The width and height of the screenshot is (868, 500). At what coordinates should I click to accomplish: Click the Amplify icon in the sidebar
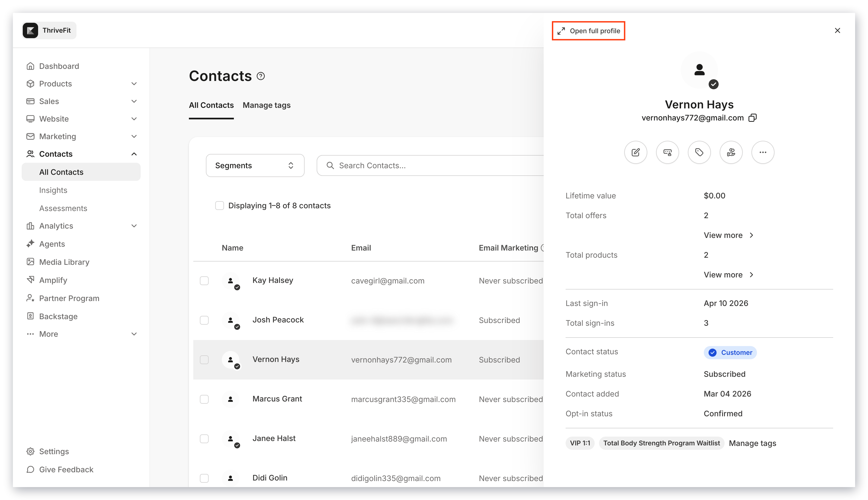coord(30,280)
